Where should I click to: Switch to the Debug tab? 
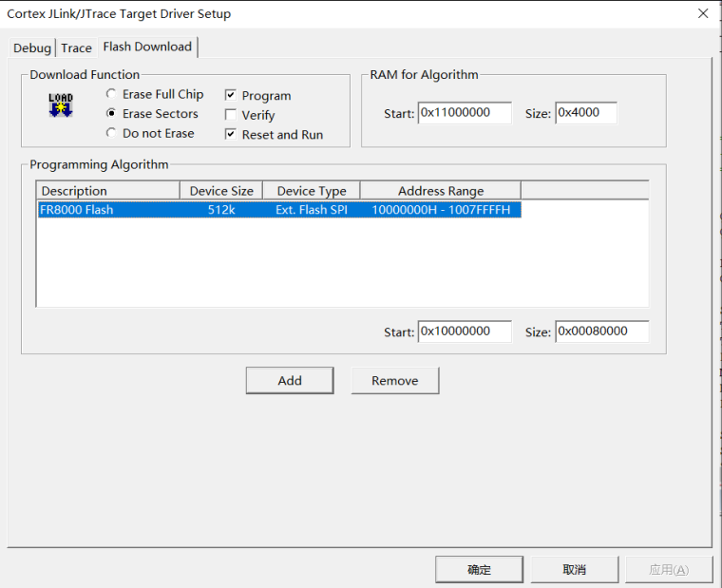click(x=32, y=47)
